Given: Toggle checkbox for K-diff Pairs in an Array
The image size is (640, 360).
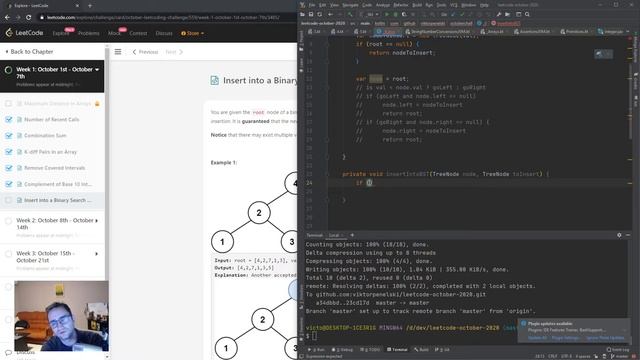Looking at the screenshot, I should [9, 152].
